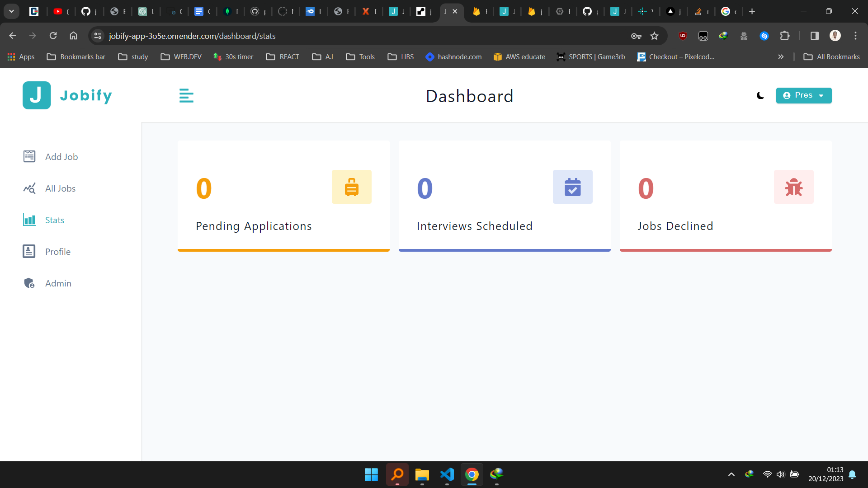868x488 pixels.
Task: Open the Profile page
Action: [47, 252]
